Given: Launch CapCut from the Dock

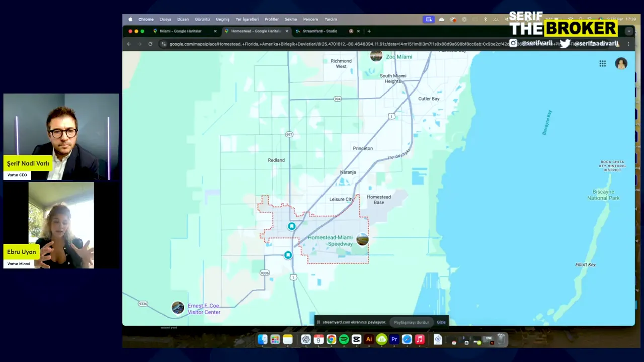Looking at the screenshot, I should point(356,340).
